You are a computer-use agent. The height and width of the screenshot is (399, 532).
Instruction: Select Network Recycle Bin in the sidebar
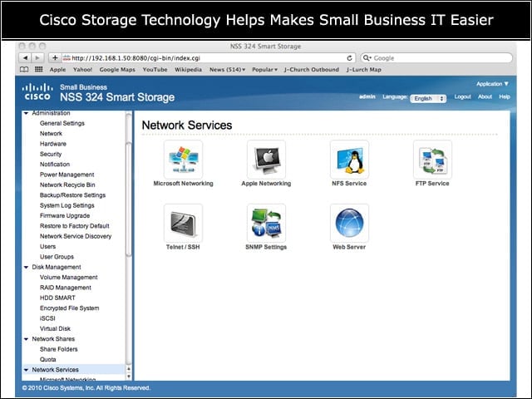[67, 185]
